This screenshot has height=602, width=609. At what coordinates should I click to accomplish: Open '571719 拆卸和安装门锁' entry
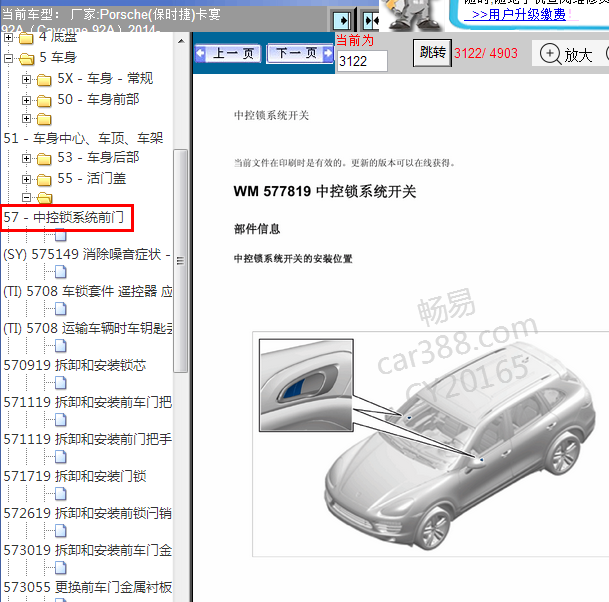[75, 476]
